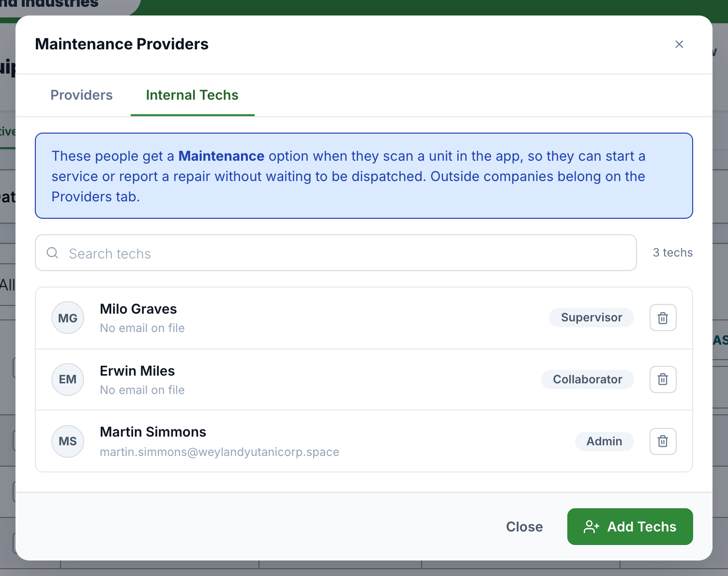Image resolution: width=728 pixels, height=576 pixels.
Task: Click the trash icon for Martin Simmons
Action: [x=663, y=441]
